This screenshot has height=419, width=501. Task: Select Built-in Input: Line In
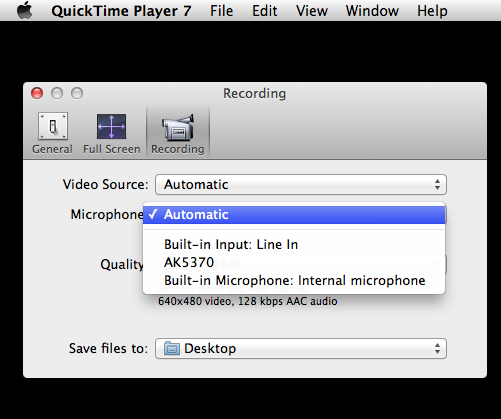tap(294, 245)
